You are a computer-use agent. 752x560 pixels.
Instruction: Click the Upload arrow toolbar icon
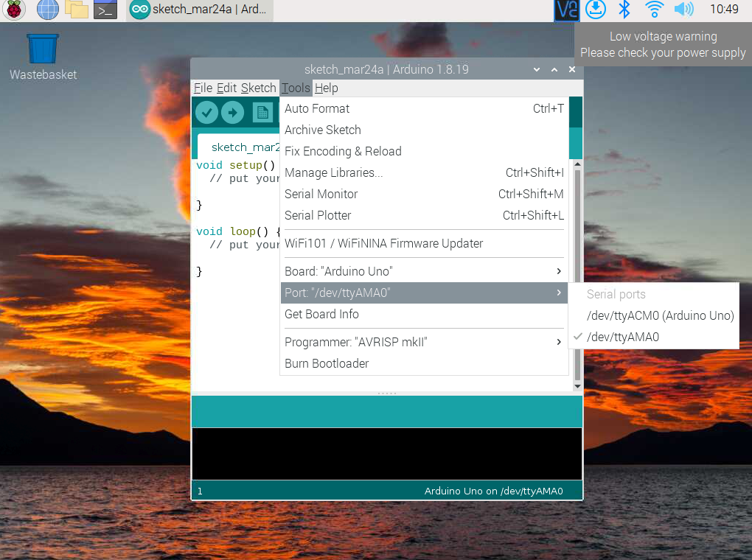232,113
